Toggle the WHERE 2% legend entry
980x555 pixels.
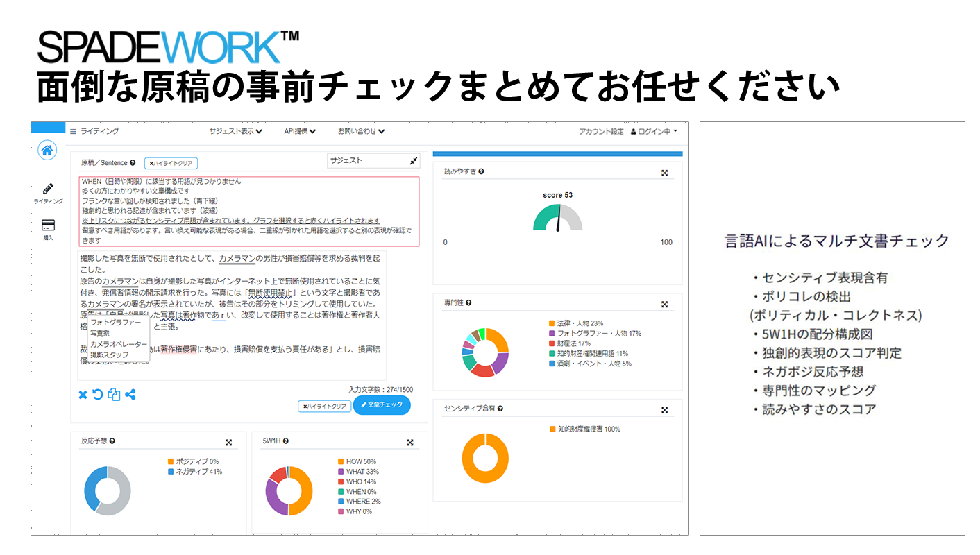(x=359, y=502)
